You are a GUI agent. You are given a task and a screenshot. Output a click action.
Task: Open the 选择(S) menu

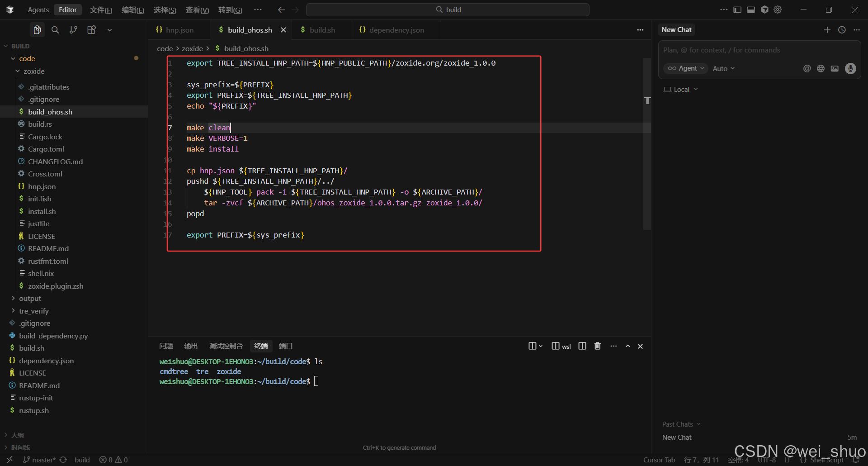(x=165, y=10)
